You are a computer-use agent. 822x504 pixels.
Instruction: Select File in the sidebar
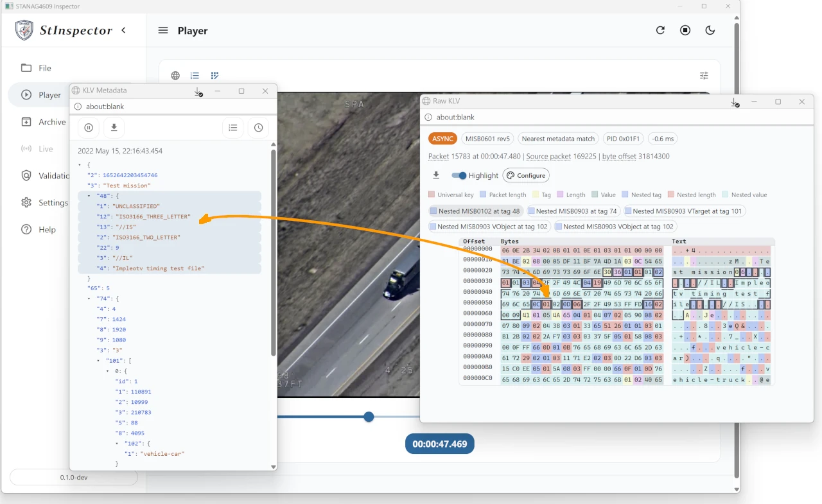pos(44,68)
